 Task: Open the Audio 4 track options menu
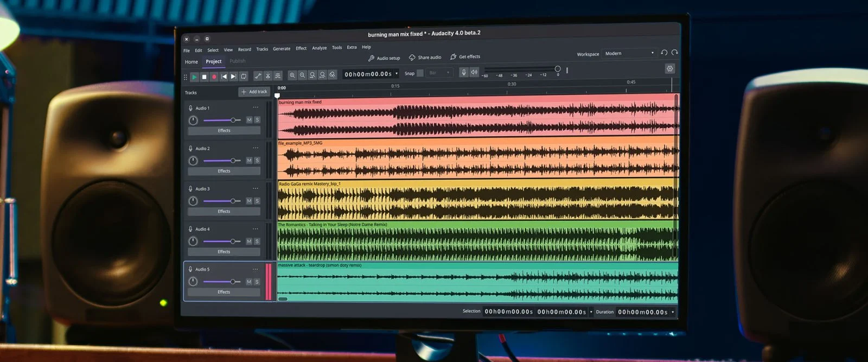255,228
